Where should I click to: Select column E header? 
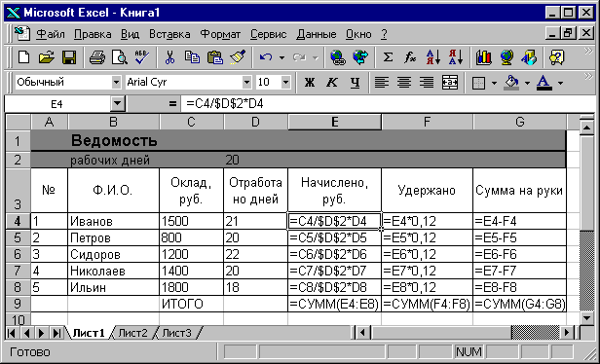coord(334,122)
